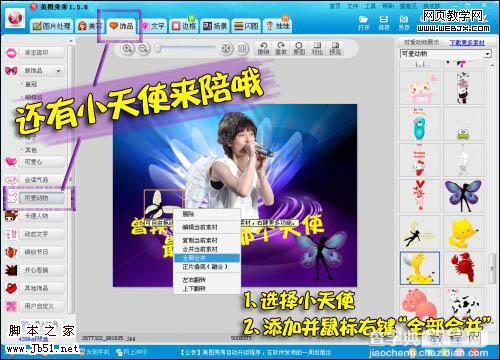Screen dimensions: 500x360
Task: Pick the yellow fox sticker thumbnail
Action: 463,233
